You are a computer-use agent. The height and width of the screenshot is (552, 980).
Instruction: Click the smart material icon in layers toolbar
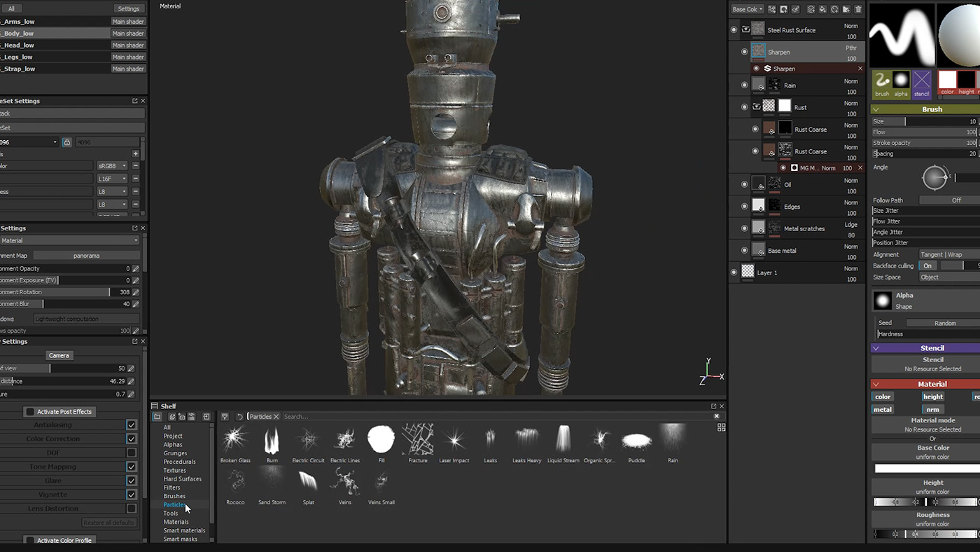pyautogui.click(x=835, y=9)
